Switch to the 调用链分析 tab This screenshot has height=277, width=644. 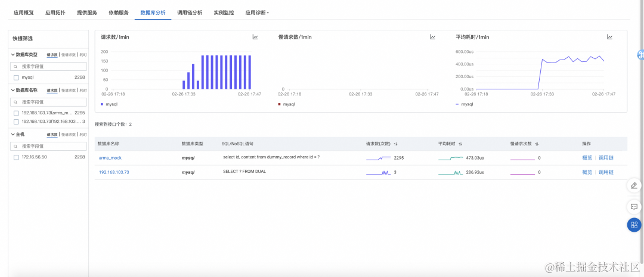[190, 13]
